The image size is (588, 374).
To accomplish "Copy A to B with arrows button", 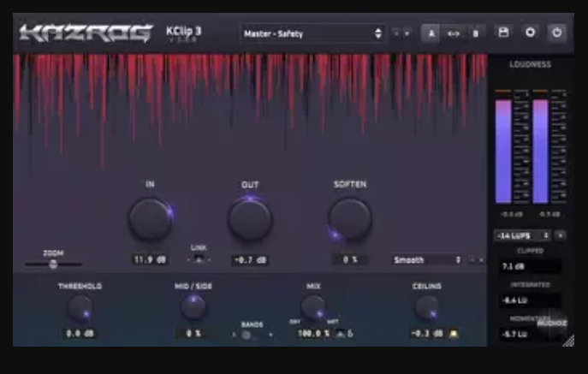I will coord(454,33).
